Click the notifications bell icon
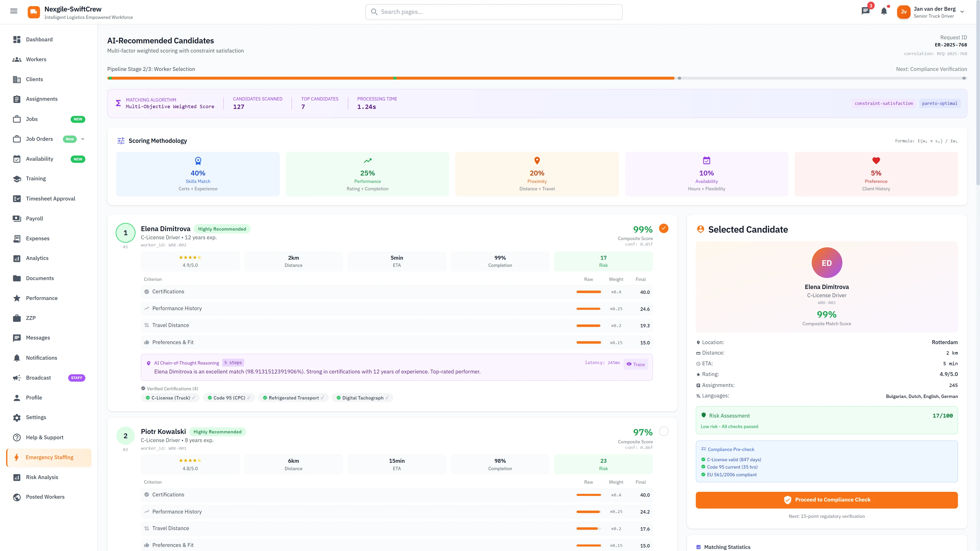This screenshot has width=980, height=551. point(884,11)
